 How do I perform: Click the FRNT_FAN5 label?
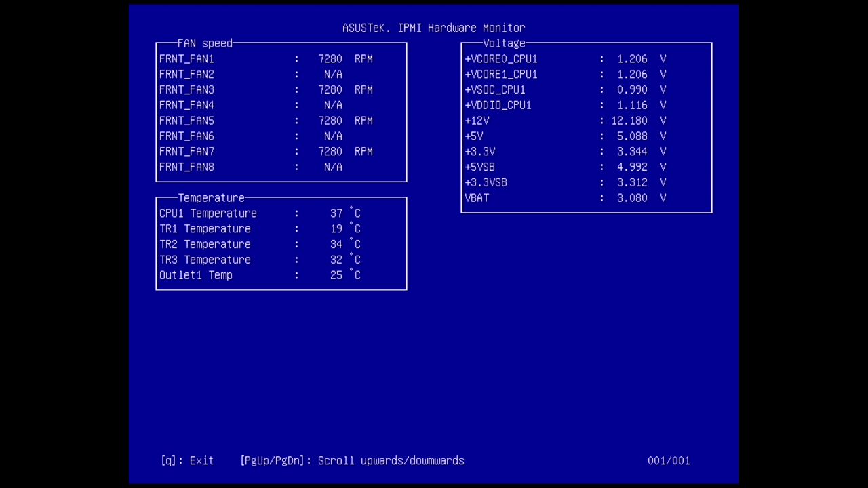tap(186, 121)
